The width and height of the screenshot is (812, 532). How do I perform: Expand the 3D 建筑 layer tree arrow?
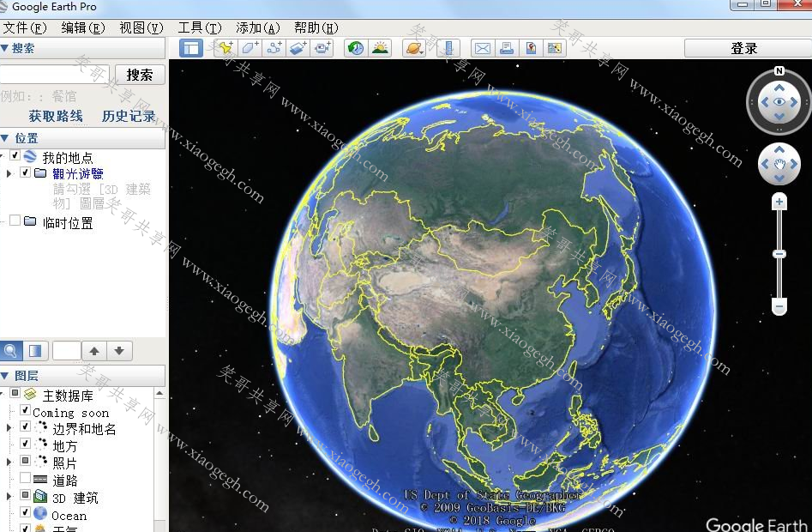tap(9, 496)
